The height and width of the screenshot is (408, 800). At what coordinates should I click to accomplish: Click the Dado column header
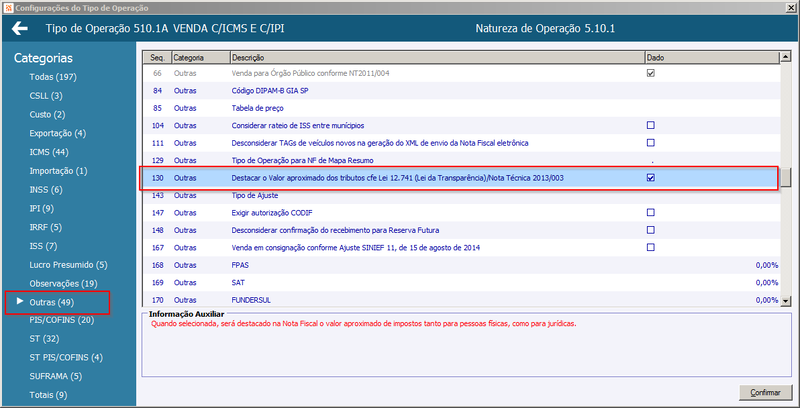[712, 58]
